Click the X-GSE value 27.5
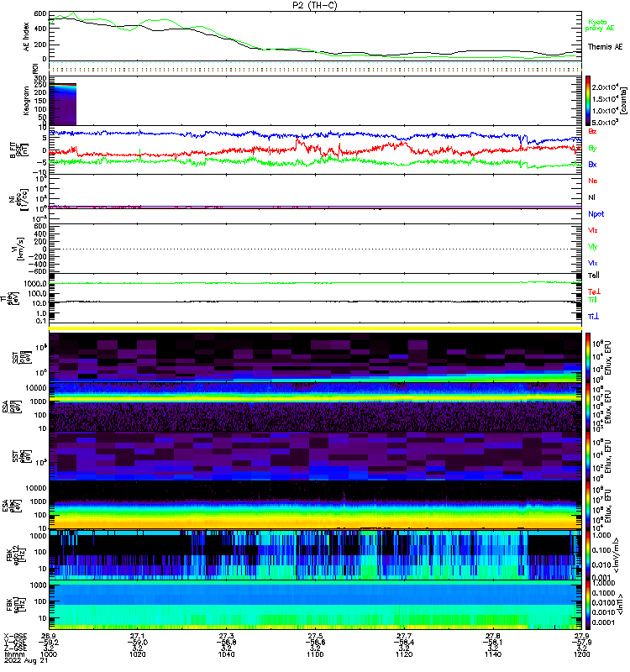Screen dimensions: 630x672 pyautogui.click(x=315, y=636)
